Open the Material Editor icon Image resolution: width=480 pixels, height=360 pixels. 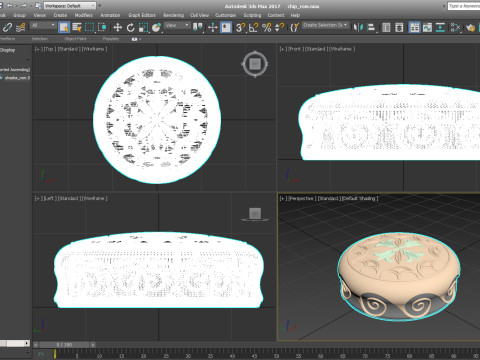click(455, 27)
